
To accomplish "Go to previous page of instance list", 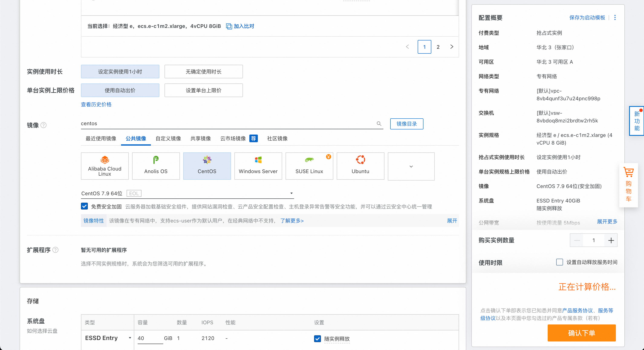I will click(x=407, y=47).
